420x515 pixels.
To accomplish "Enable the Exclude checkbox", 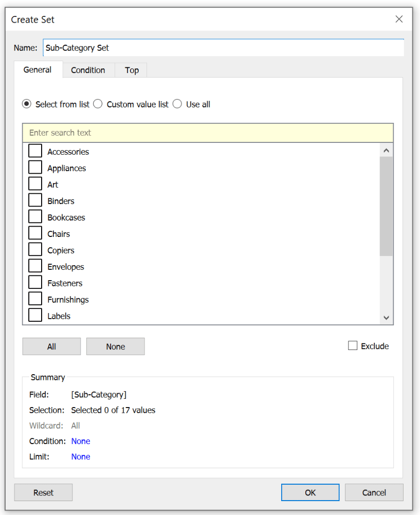I will click(353, 345).
